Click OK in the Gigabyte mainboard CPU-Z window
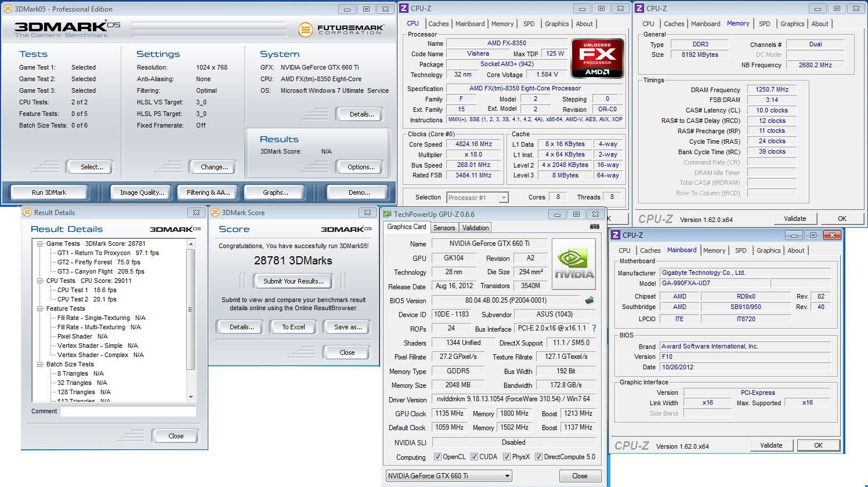 click(818, 445)
